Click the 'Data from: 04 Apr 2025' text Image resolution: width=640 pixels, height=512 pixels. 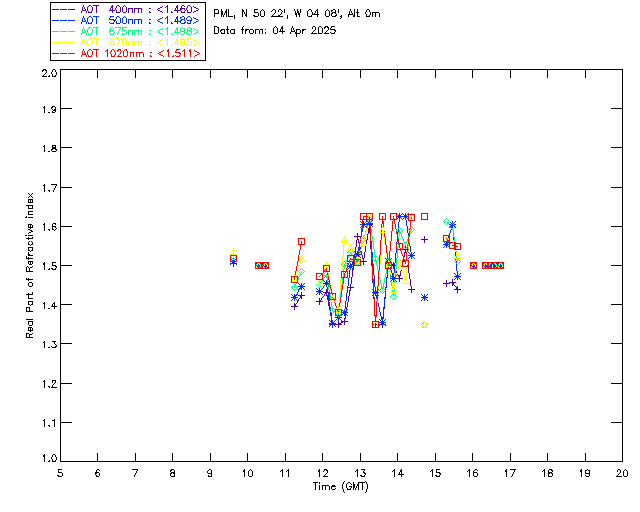tap(275, 30)
